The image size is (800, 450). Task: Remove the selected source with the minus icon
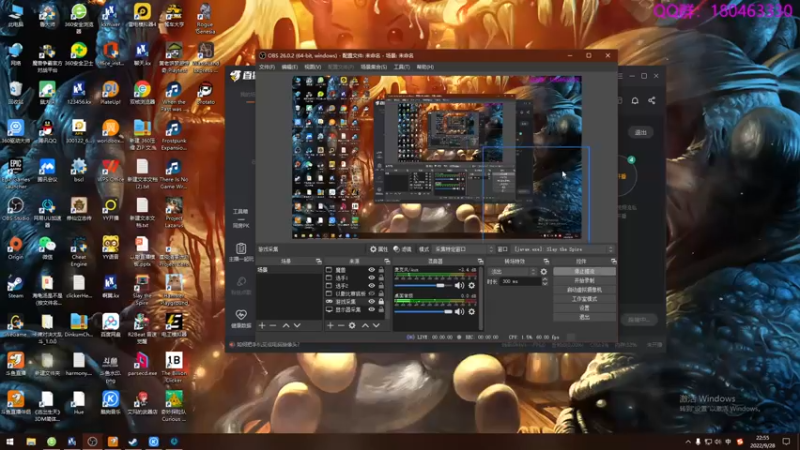coord(341,326)
